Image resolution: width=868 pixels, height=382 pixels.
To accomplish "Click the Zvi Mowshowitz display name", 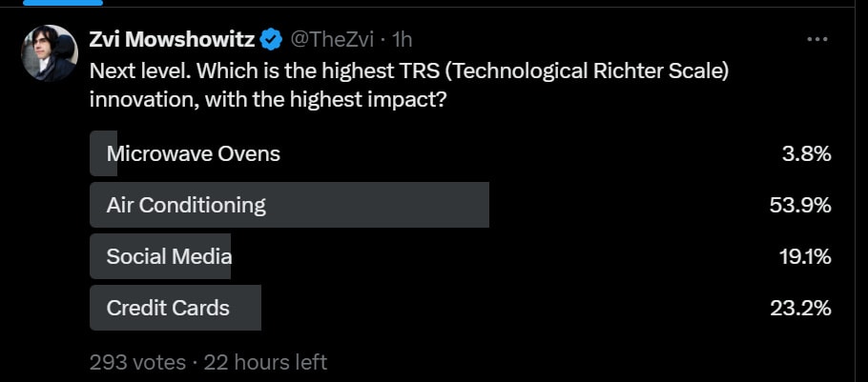I will point(172,40).
